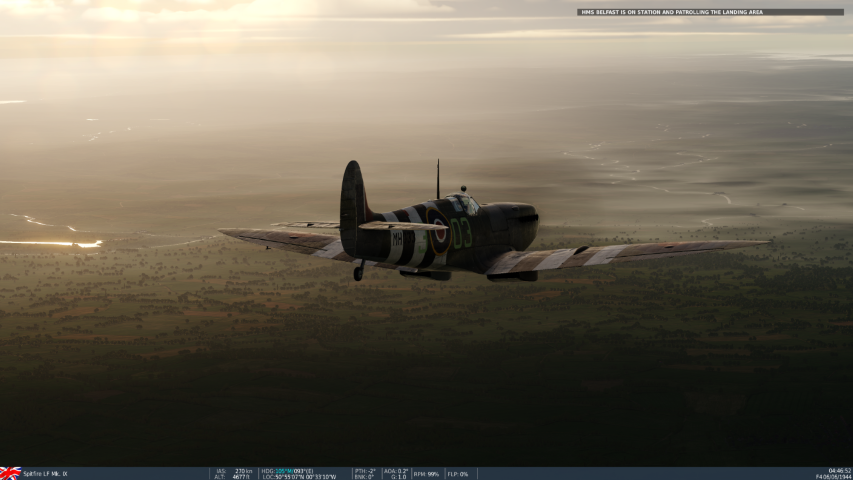Click the LOC coordinates readout
Image resolution: width=853 pixels, height=480 pixels.
(299, 477)
